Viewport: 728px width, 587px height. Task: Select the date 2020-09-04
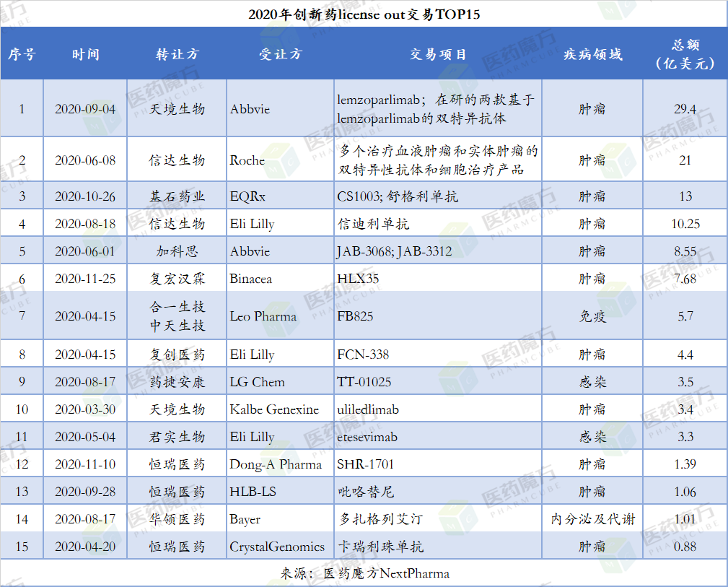(85, 109)
